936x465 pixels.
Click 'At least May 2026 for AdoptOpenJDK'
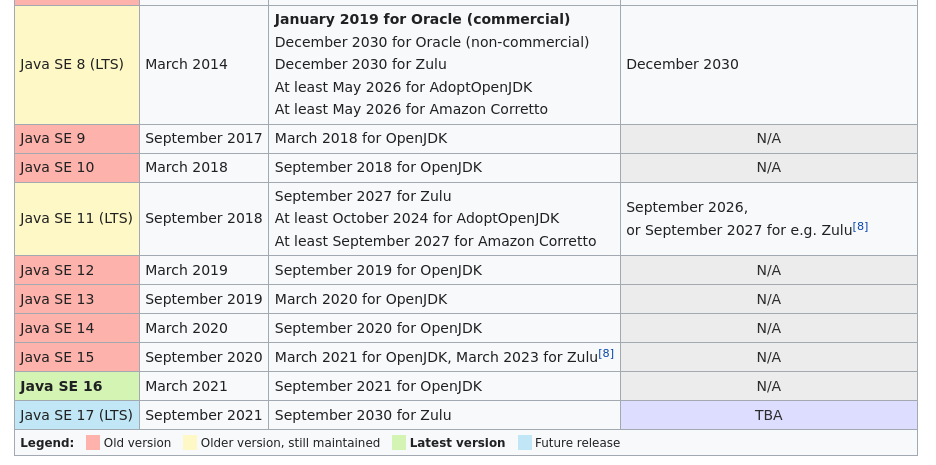(x=403, y=87)
